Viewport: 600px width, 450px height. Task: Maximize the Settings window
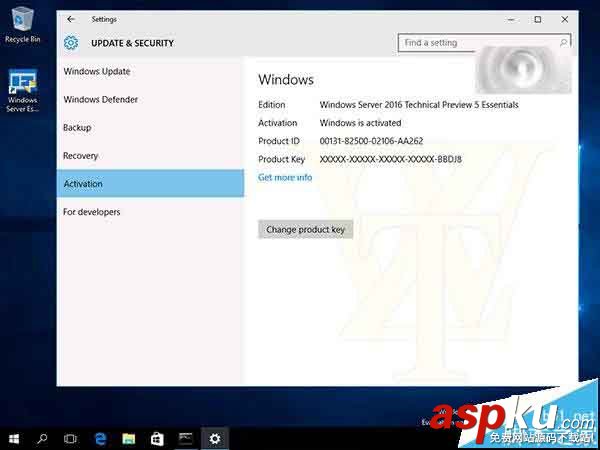point(538,20)
